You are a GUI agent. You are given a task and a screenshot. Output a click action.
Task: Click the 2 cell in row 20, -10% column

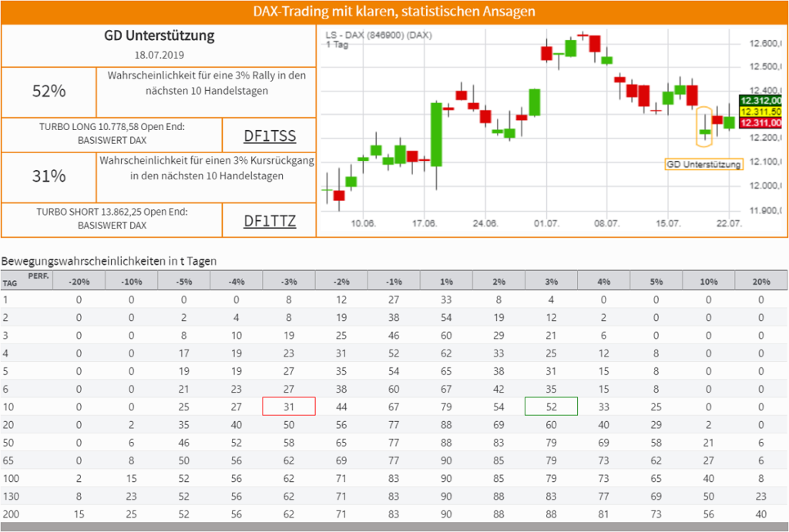(x=131, y=425)
